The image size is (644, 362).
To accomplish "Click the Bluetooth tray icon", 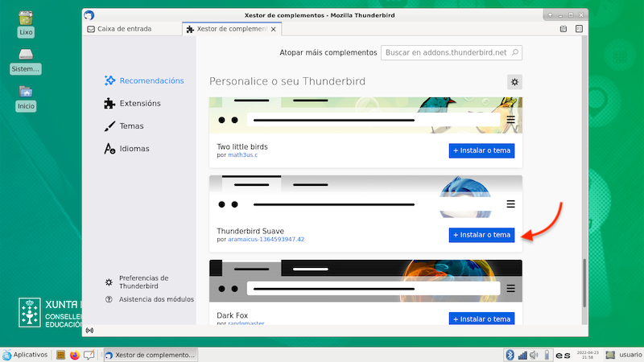I will click(510, 355).
